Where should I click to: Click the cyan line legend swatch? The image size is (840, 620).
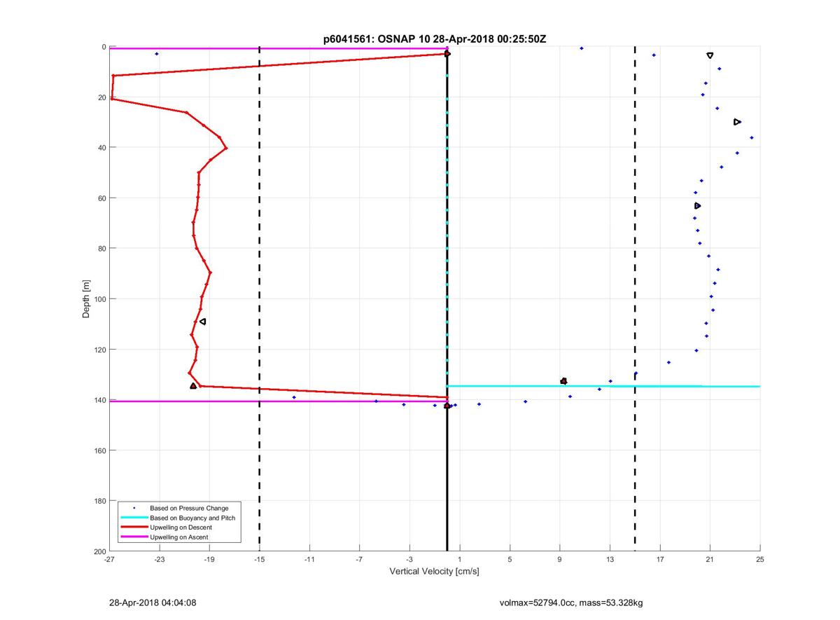click(134, 518)
